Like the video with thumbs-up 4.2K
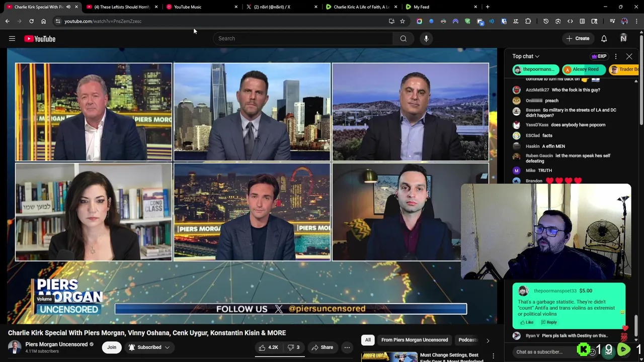Viewport: 644px width, 362px height. (x=268, y=347)
